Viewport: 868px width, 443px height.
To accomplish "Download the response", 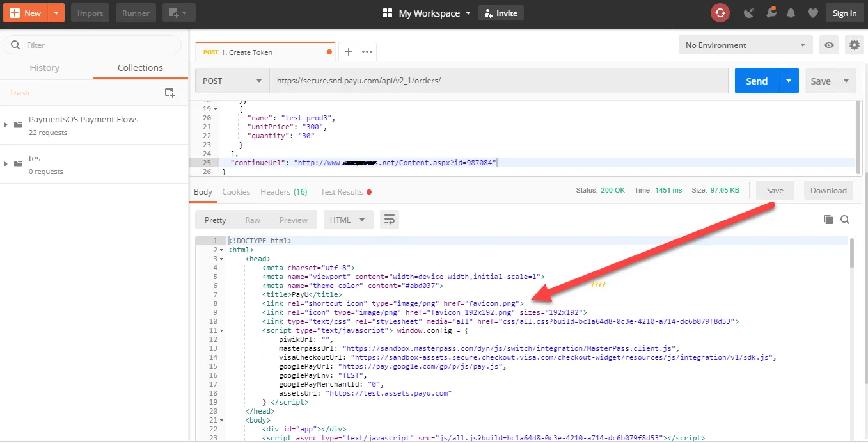I will [x=828, y=190].
